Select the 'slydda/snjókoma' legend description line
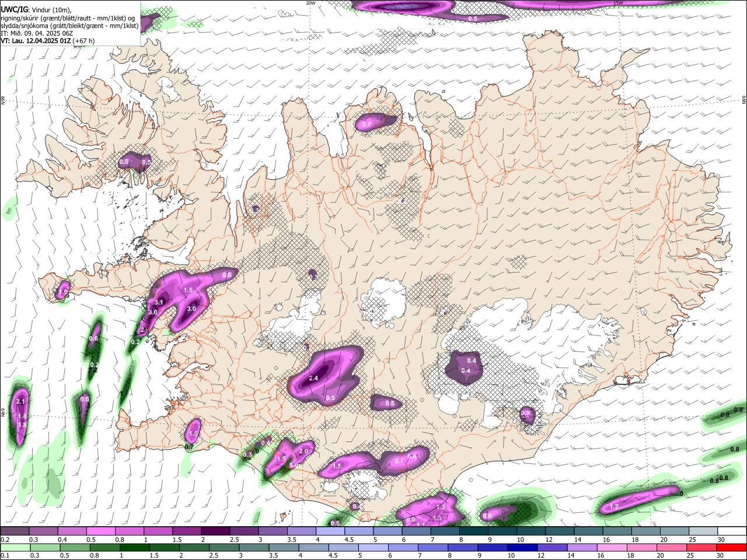 (x=69, y=26)
